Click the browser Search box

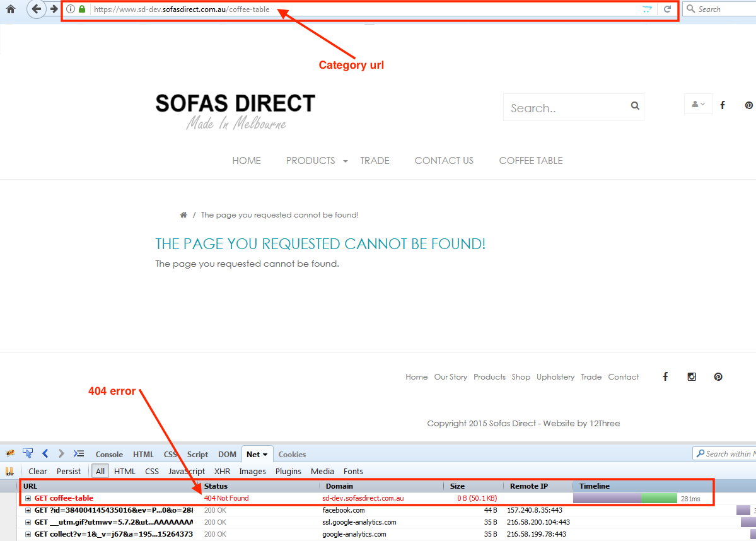pyautogui.click(x=719, y=9)
